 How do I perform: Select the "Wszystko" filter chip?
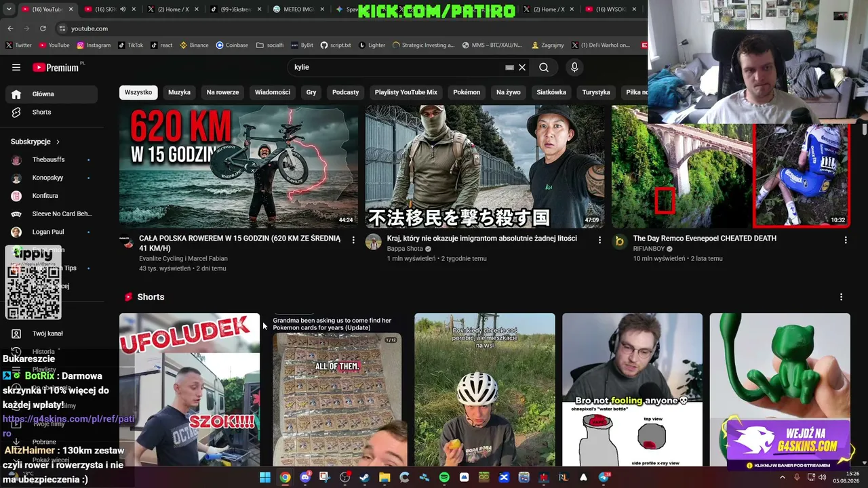pyautogui.click(x=138, y=92)
